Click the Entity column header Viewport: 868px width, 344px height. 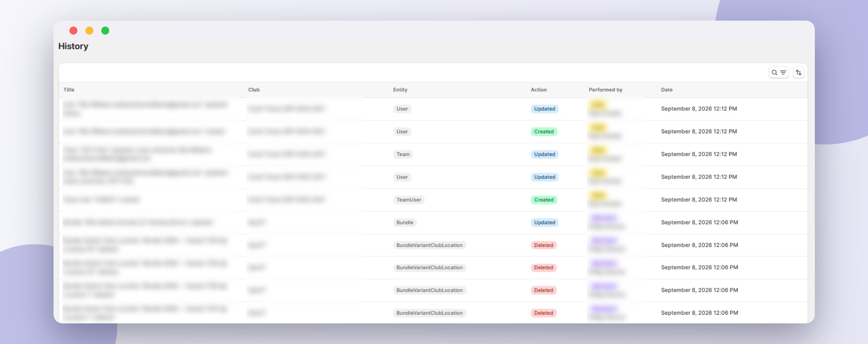(400, 90)
